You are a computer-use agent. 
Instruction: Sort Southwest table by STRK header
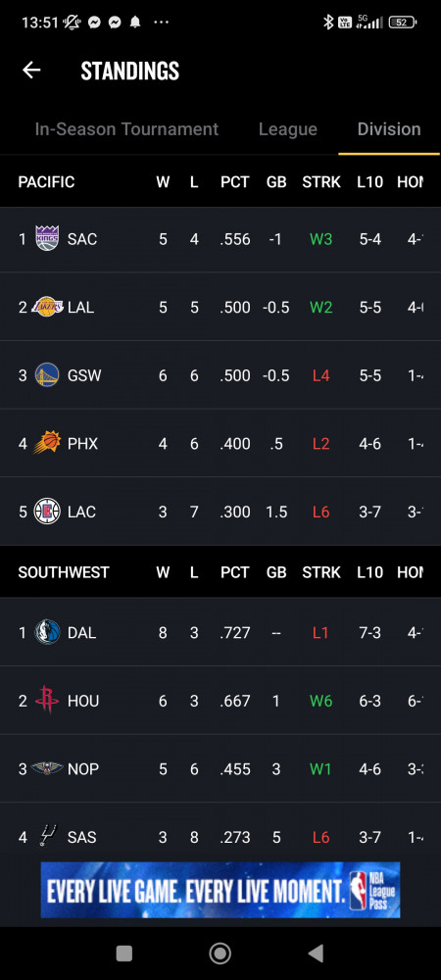(x=321, y=572)
